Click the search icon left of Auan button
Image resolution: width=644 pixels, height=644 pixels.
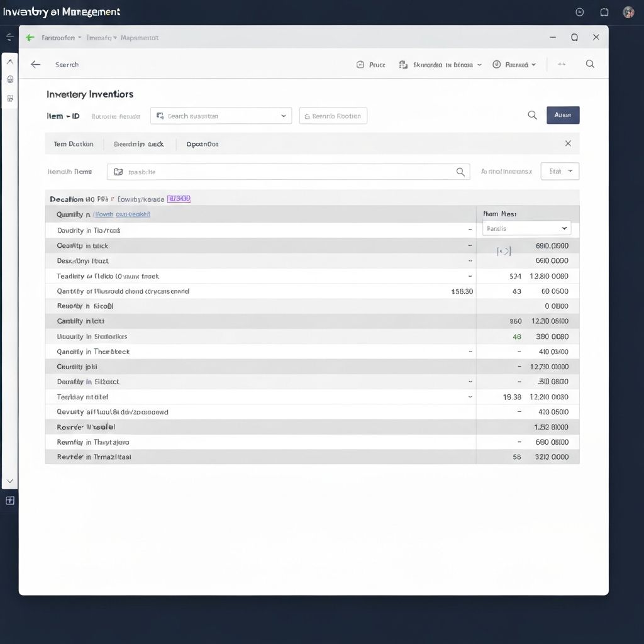(x=532, y=115)
